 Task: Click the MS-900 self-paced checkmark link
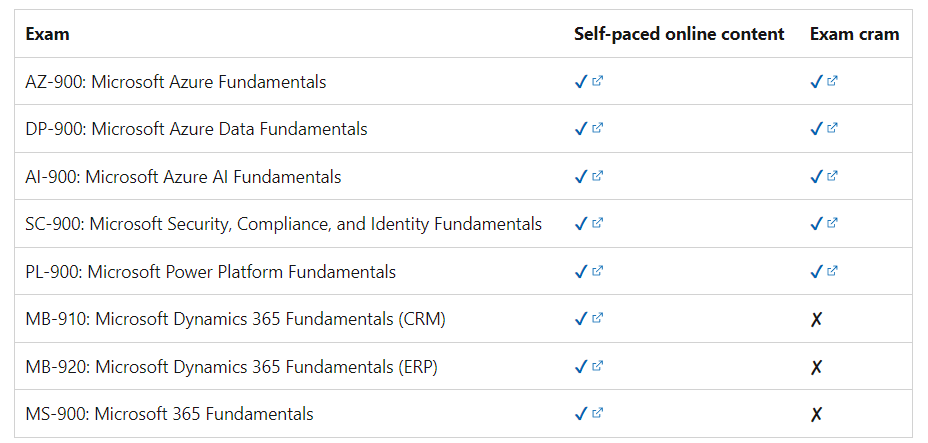pyautogui.click(x=581, y=414)
